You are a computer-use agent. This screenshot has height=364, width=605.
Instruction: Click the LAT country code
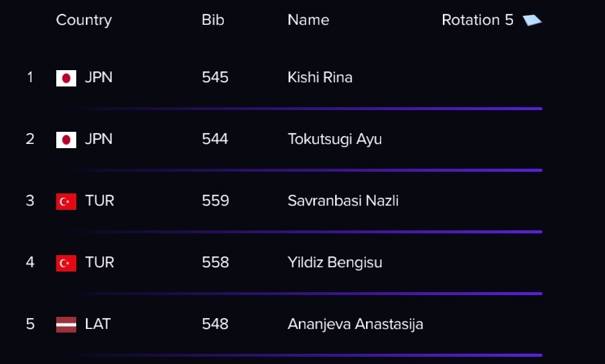pyautogui.click(x=97, y=324)
